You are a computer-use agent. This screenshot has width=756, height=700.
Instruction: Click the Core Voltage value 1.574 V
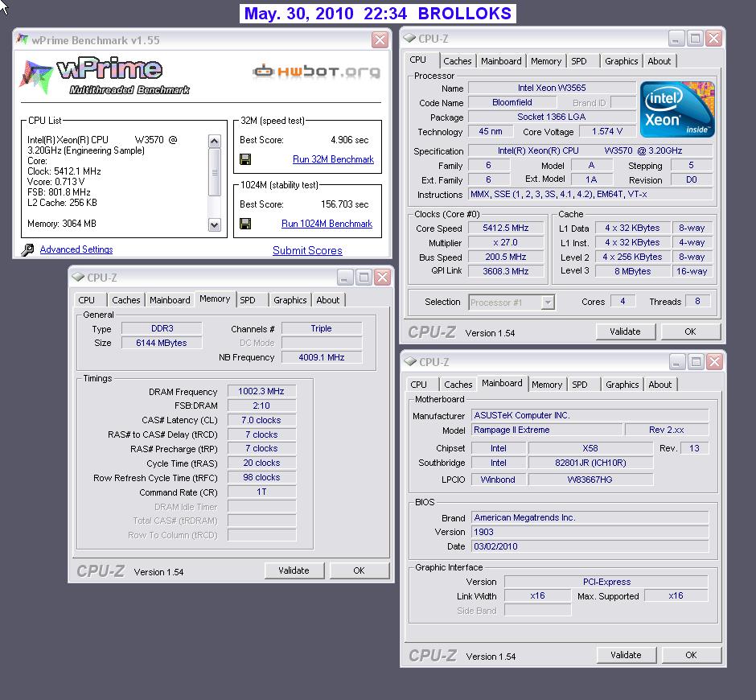607,131
